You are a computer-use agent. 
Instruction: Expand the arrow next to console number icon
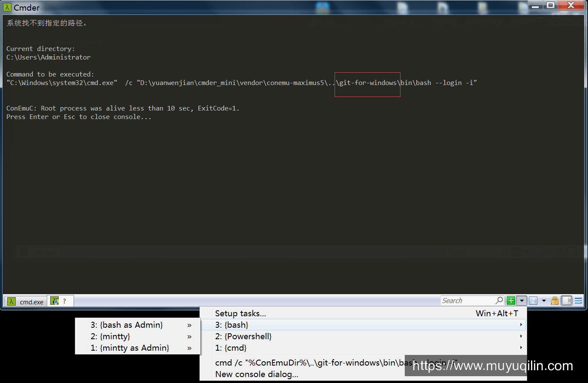click(544, 301)
